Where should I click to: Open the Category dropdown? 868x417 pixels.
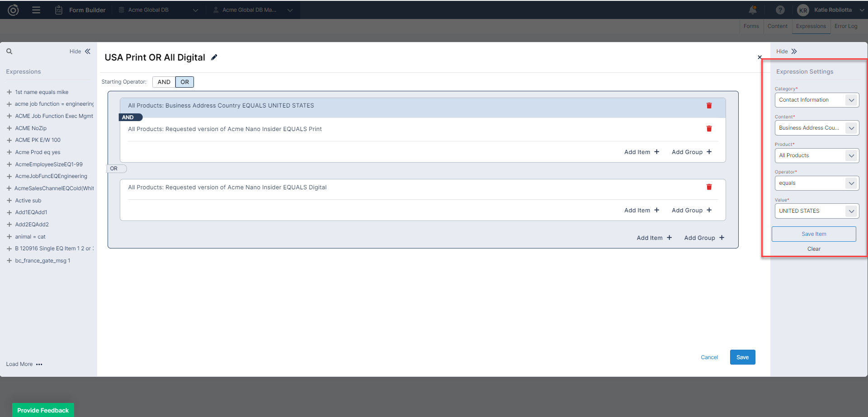click(x=816, y=100)
